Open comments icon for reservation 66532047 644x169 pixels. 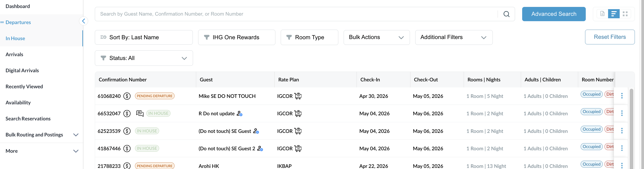(140, 113)
